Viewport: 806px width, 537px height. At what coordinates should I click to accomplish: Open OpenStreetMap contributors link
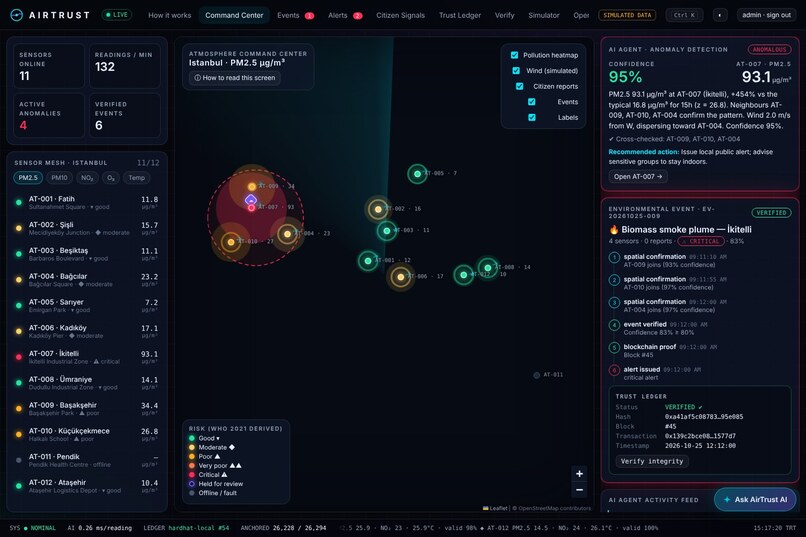555,508
